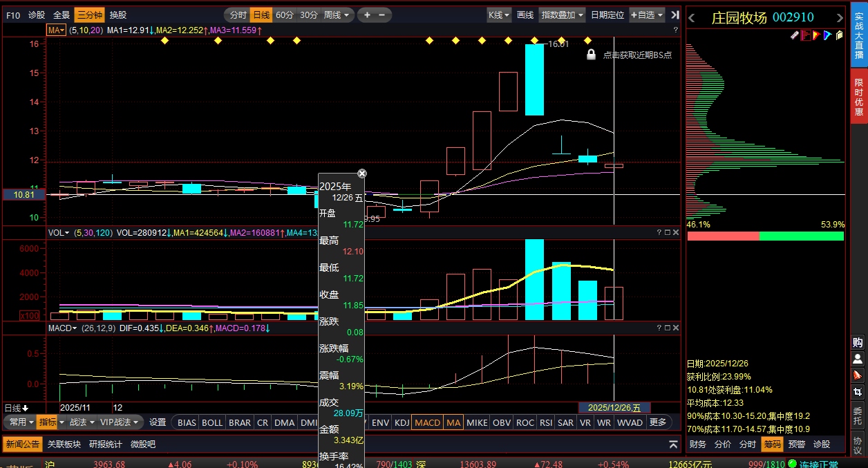Open the user account icon in sidebar
This screenshot has height=468, width=868.
858,359
